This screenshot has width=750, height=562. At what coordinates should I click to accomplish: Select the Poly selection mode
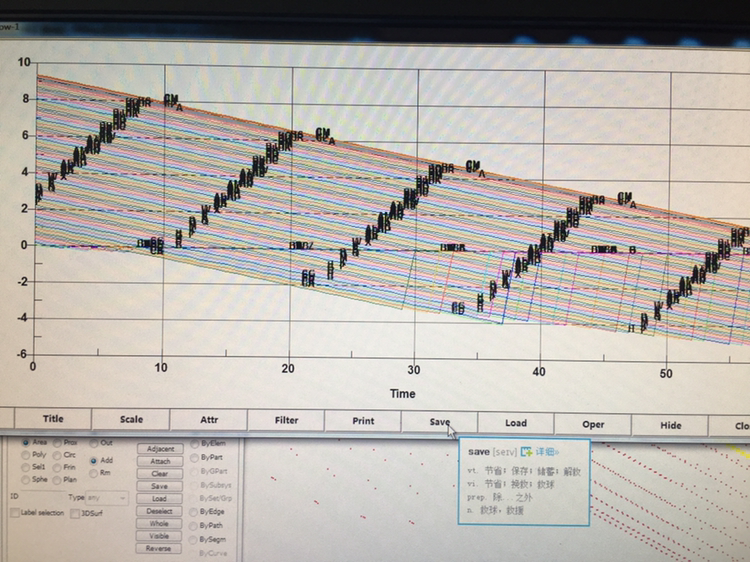[26, 455]
